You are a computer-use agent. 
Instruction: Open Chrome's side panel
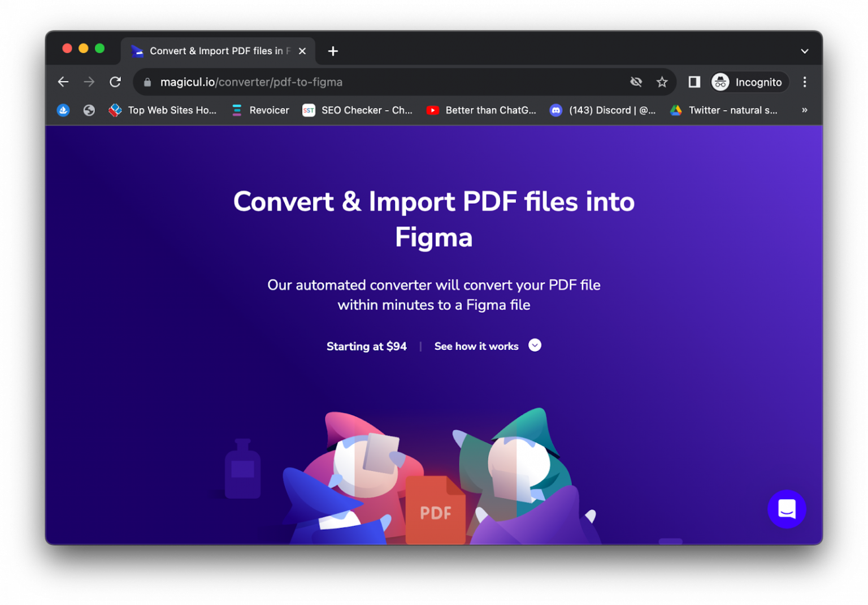point(693,81)
